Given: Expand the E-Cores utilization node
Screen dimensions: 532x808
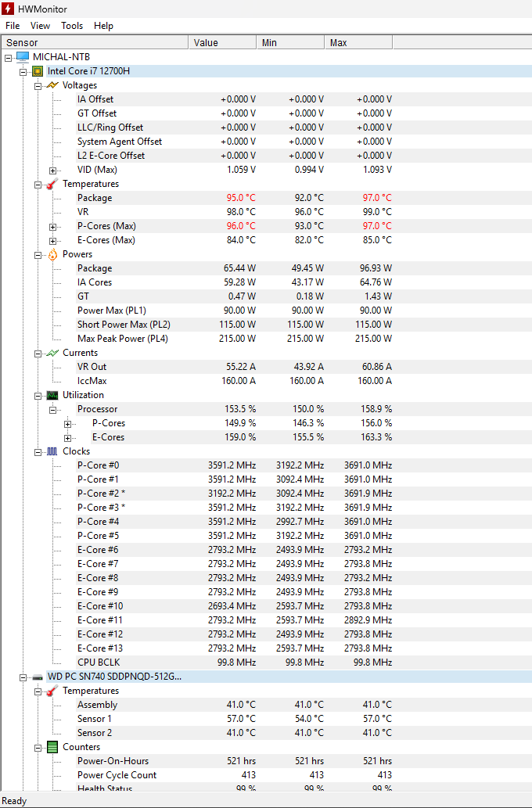Looking at the screenshot, I should tap(67, 437).
